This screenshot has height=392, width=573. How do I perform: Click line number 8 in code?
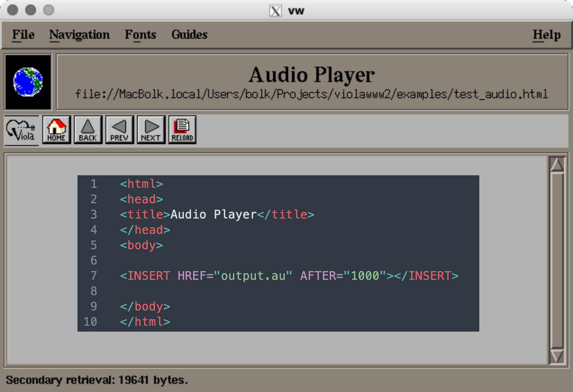tap(94, 291)
